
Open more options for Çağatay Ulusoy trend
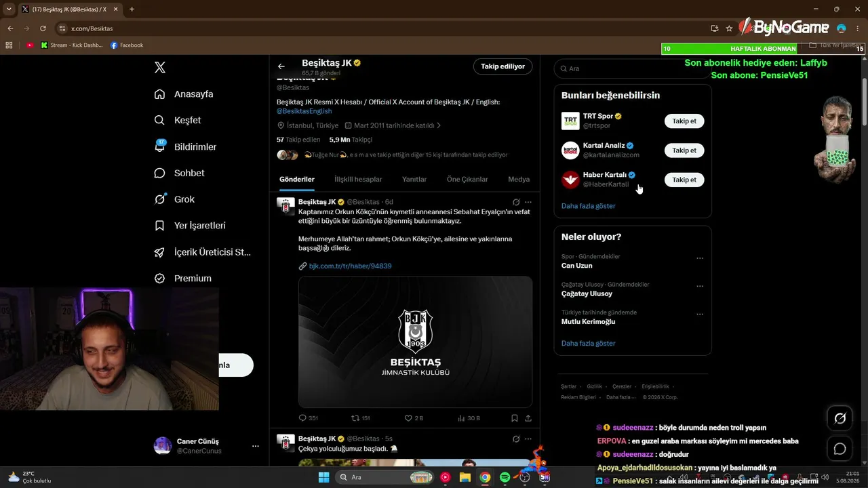point(700,286)
